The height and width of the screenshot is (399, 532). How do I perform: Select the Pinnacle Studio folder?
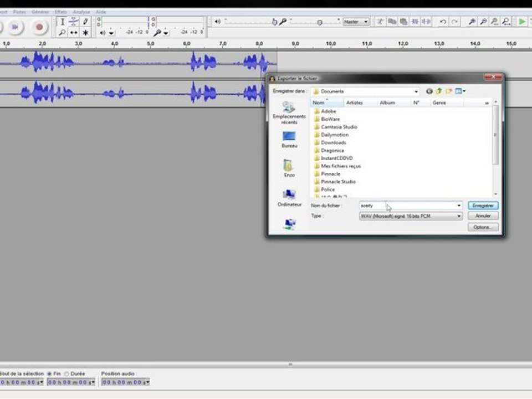pyautogui.click(x=335, y=182)
